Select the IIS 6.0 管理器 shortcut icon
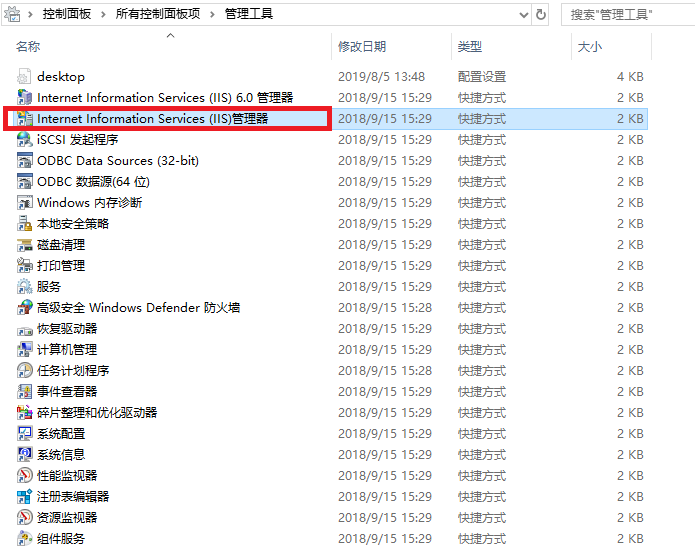Image resolution: width=695 pixels, height=560 pixels. 24,98
